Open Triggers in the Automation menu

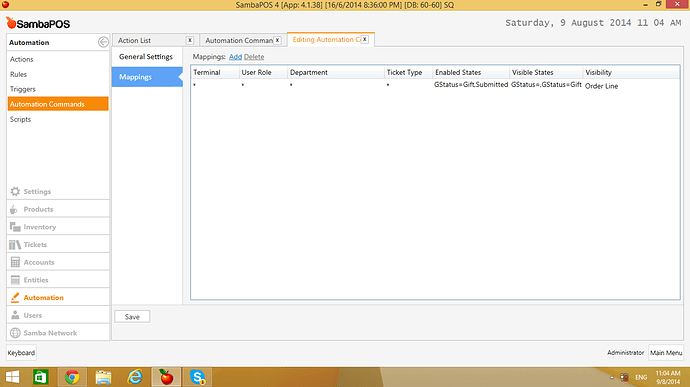click(x=22, y=89)
